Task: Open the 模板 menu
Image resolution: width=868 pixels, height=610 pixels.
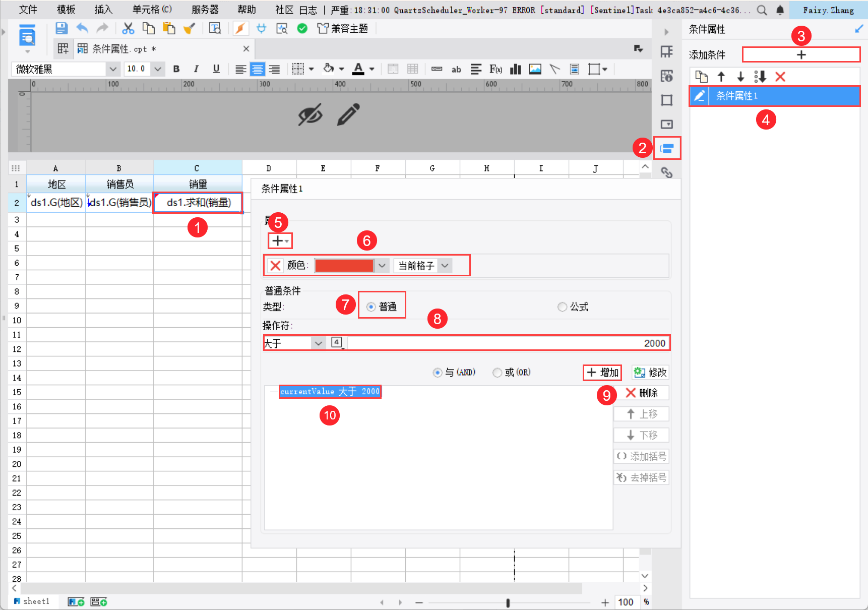Action: [x=66, y=10]
